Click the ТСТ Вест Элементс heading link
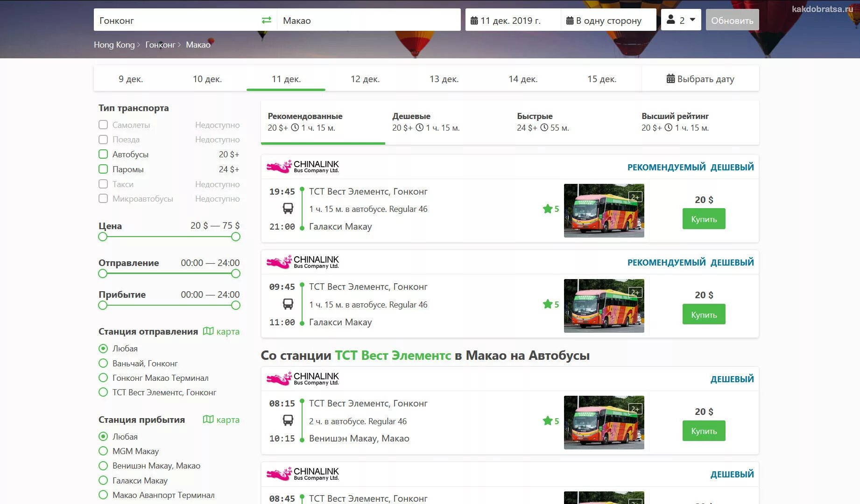Screen dimensions: 860x504 click(393, 355)
